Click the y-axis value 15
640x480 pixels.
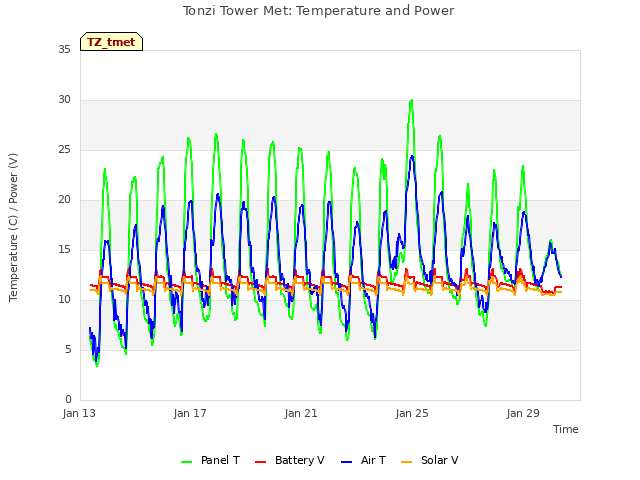click(x=64, y=249)
